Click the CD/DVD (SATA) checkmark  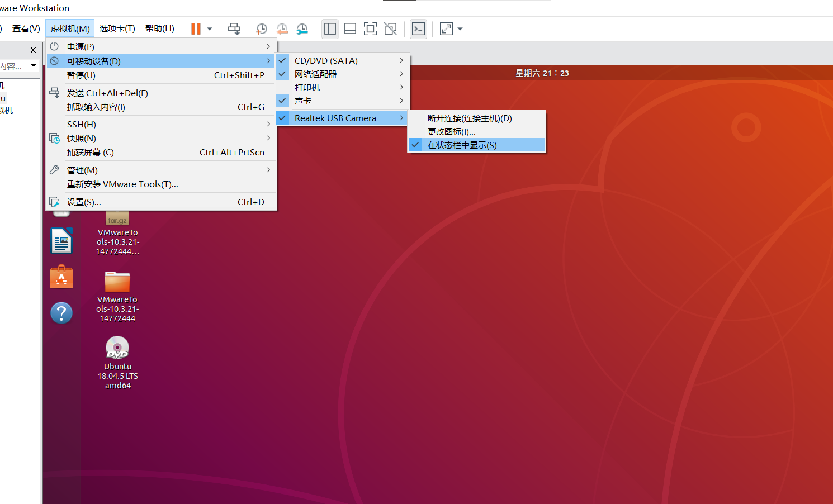(x=282, y=60)
